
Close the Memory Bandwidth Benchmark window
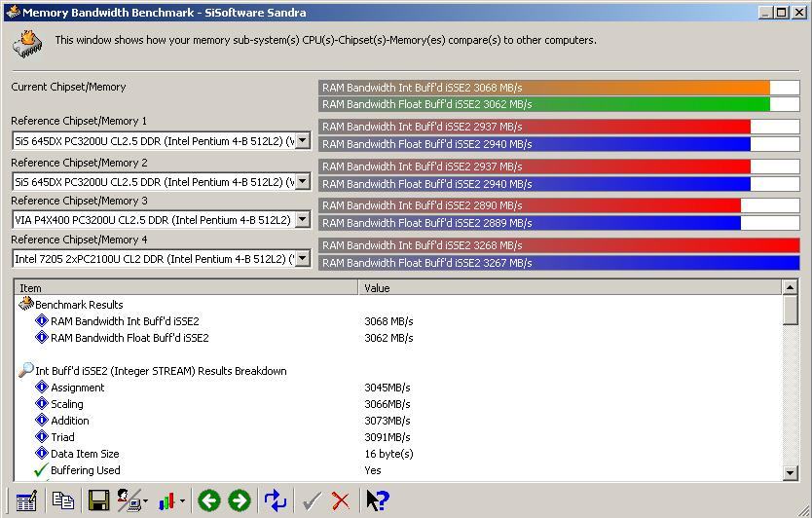(799, 12)
